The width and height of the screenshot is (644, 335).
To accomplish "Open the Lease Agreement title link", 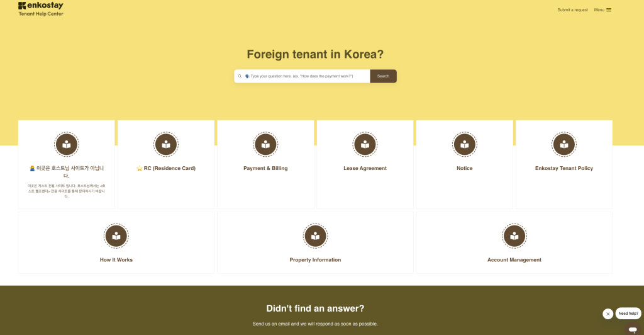I will pyautogui.click(x=365, y=168).
